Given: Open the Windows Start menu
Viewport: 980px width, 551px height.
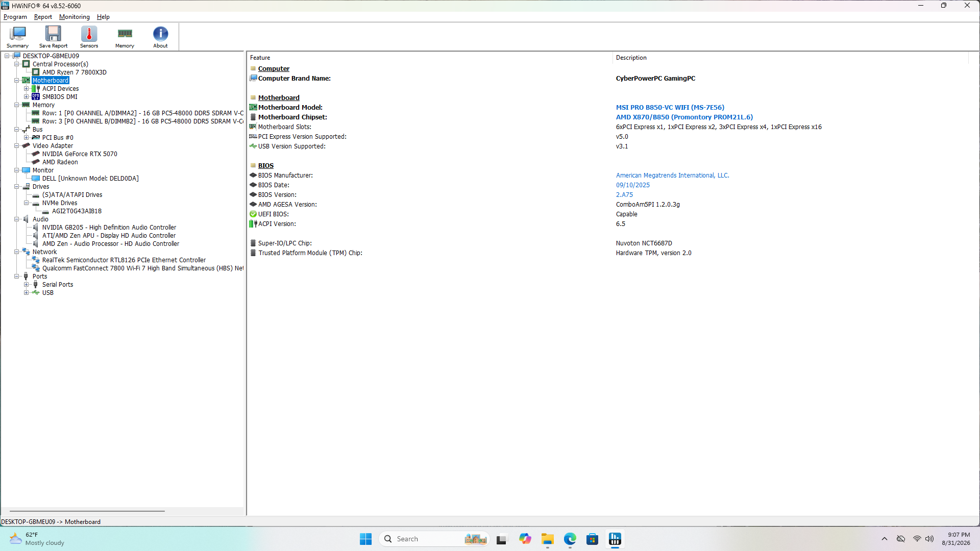Looking at the screenshot, I should (x=365, y=539).
